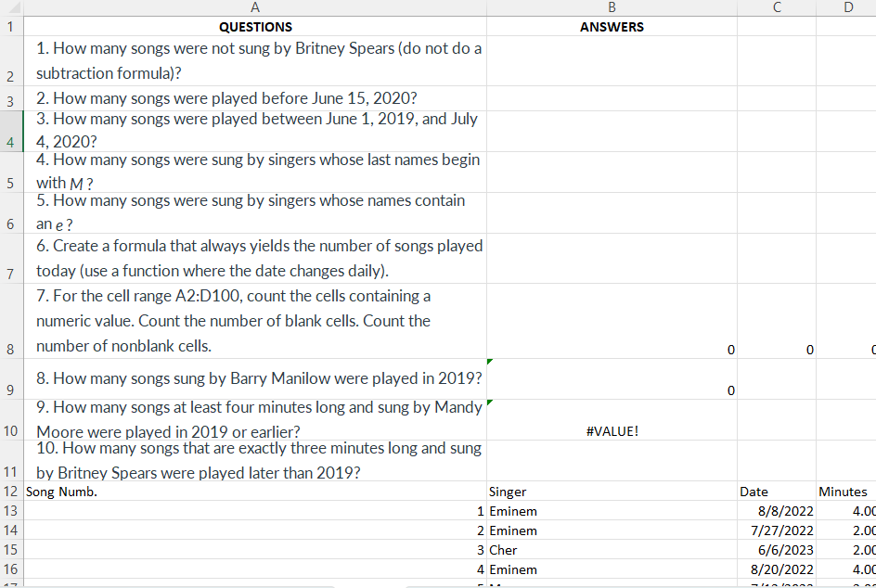Select the zero value cell in row 9
876x588 pixels.
point(612,378)
